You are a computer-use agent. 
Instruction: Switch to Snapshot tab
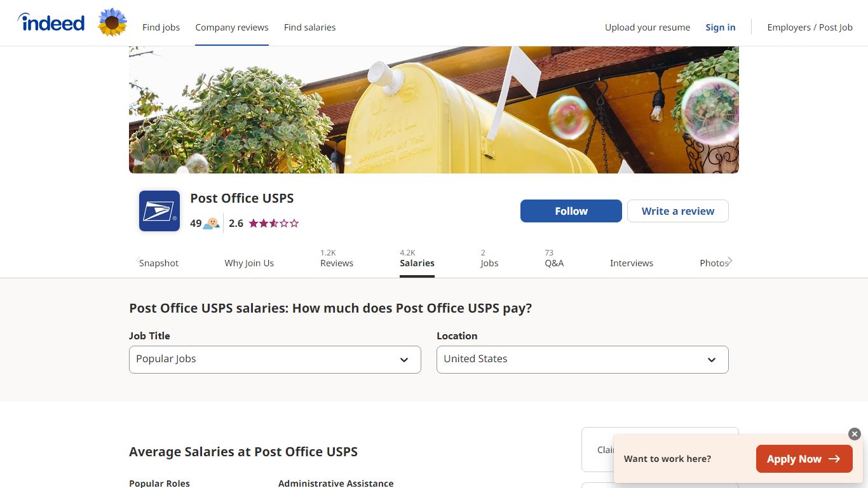tap(159, 263)
